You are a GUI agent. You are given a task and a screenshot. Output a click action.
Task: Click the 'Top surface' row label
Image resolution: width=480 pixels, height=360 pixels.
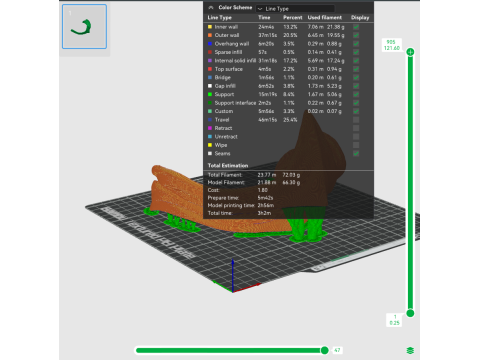[x=229, y=69]
